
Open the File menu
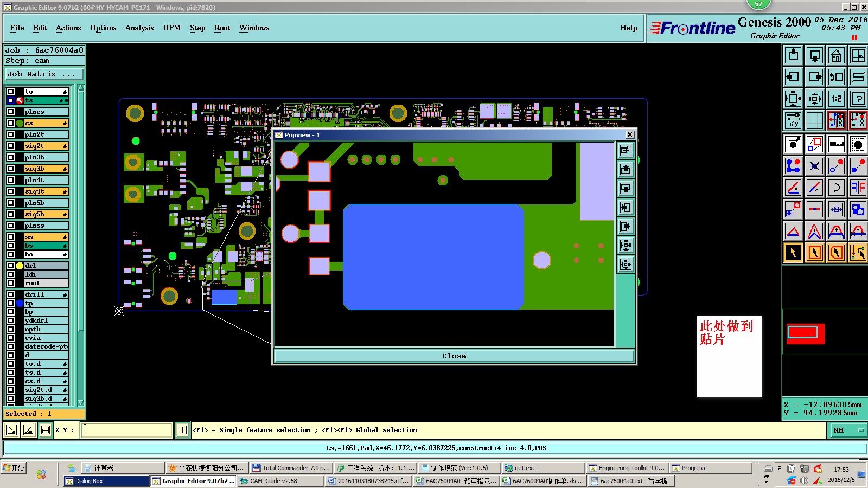[17, 28]
